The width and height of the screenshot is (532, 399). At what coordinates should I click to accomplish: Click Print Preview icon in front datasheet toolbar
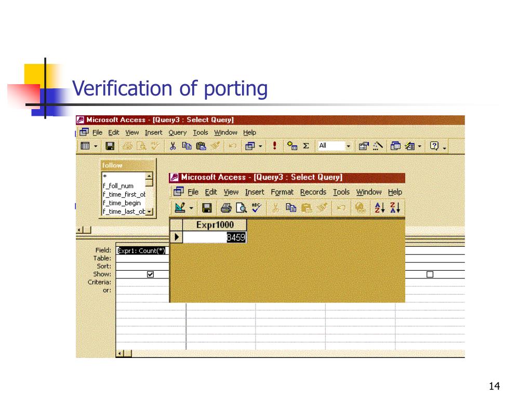point(241,208)
